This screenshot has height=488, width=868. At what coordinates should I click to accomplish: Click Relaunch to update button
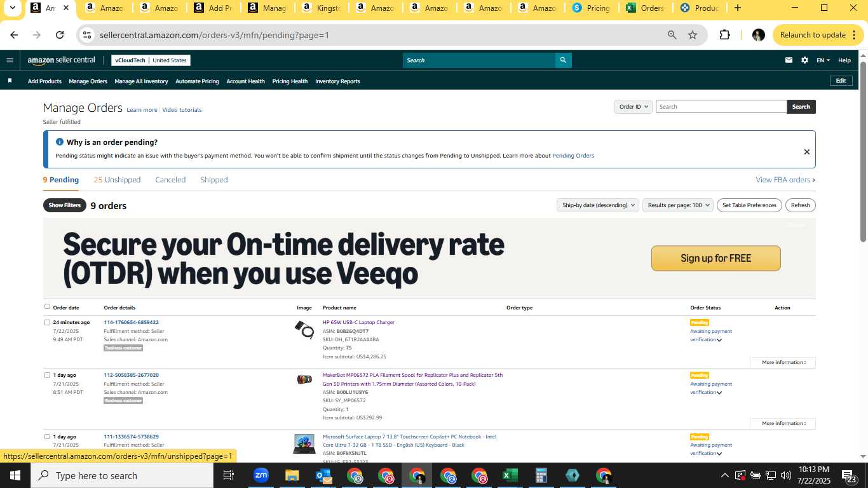click(818, 35)
